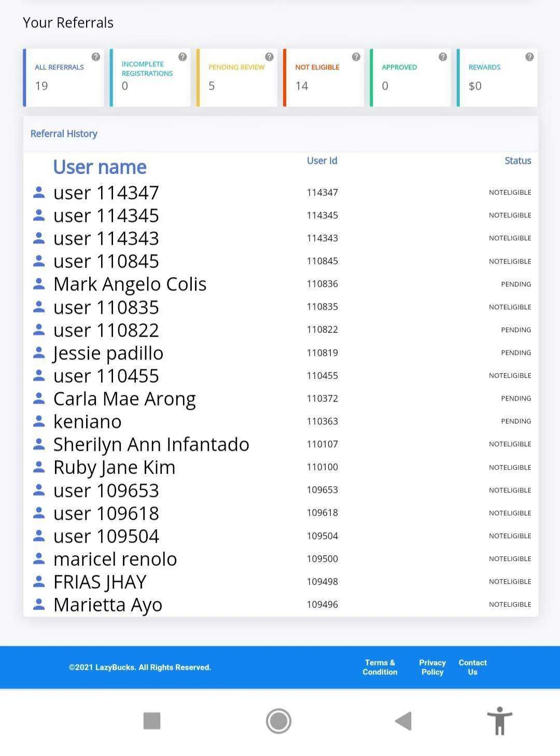Click person icon beside FRIAS JHAY

39,581
